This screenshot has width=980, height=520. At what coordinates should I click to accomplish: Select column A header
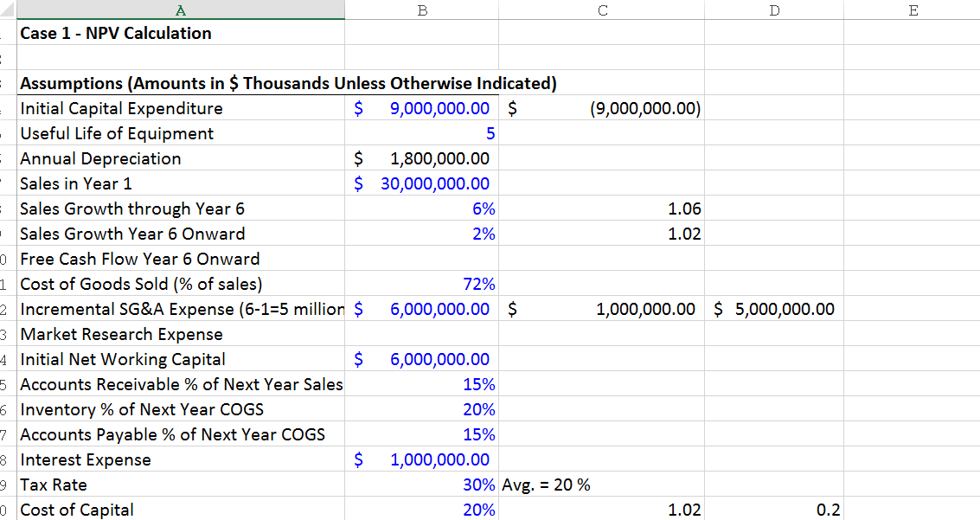181,10
